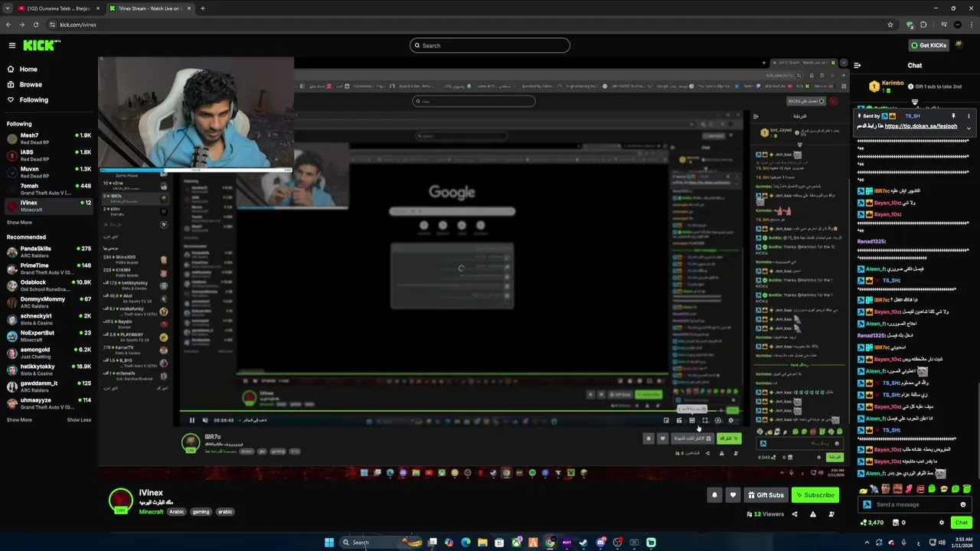
Task: Open gawddamm_it recommended channel
Action: click(49, 386)
